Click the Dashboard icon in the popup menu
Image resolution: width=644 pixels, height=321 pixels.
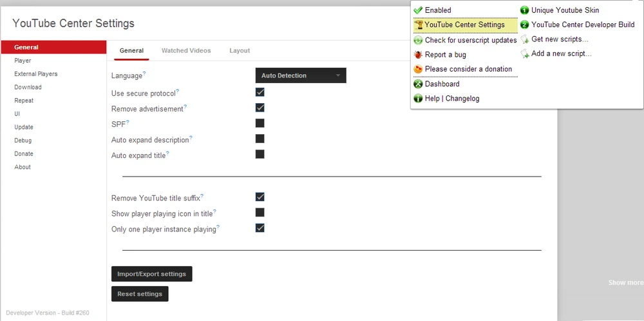[x=418, y=84]
